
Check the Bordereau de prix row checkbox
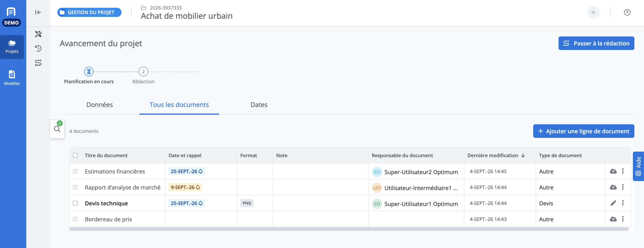(75, 219)
